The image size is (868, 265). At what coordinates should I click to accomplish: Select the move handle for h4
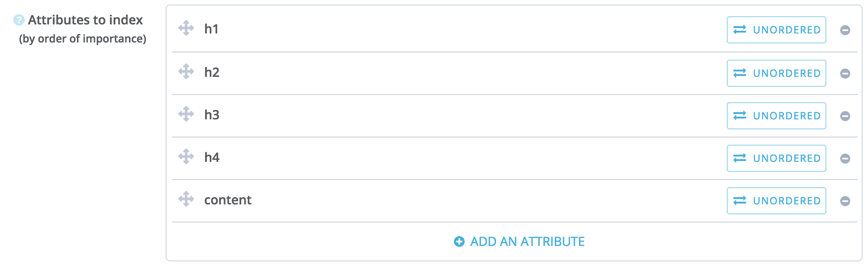pyautogui.click(x=186, y=156)
